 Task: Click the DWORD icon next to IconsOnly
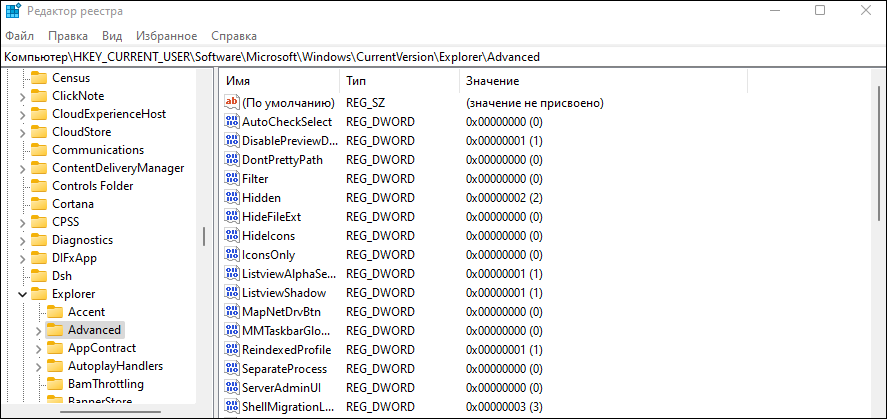pos(232,254)
